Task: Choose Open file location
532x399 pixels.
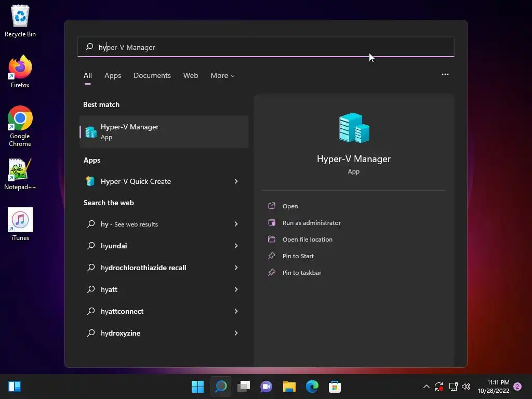Action: [x=308, y=239]
